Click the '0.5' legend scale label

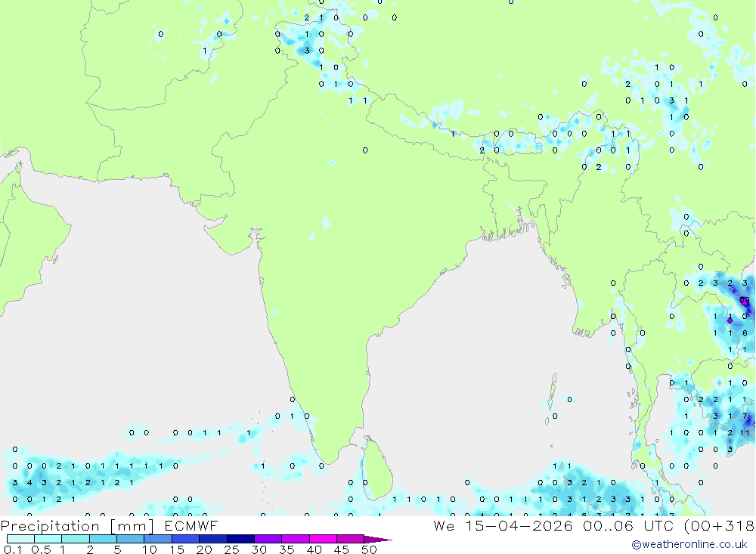(x=41, y=549)
